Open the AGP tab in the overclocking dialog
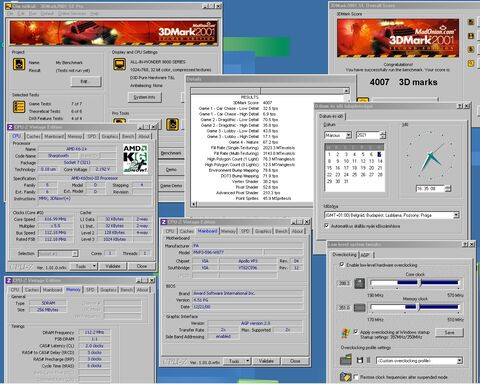This screenshot has width=480, height=384. point(365,255)
